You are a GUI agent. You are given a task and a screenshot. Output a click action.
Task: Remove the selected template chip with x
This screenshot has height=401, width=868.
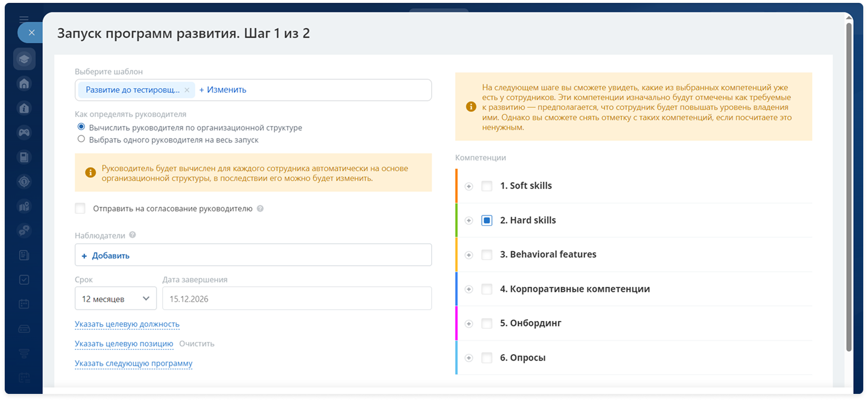(187, 90)
